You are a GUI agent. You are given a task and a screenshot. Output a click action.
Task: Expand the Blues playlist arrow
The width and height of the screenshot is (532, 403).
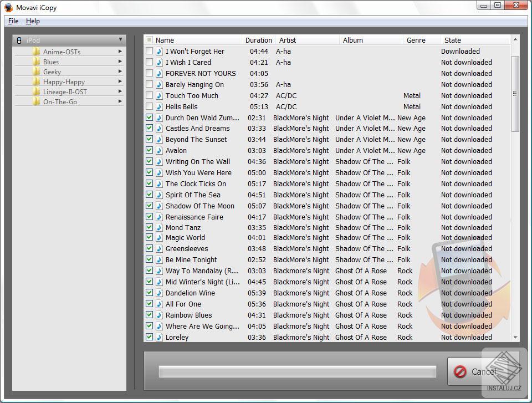pos(120,62)
